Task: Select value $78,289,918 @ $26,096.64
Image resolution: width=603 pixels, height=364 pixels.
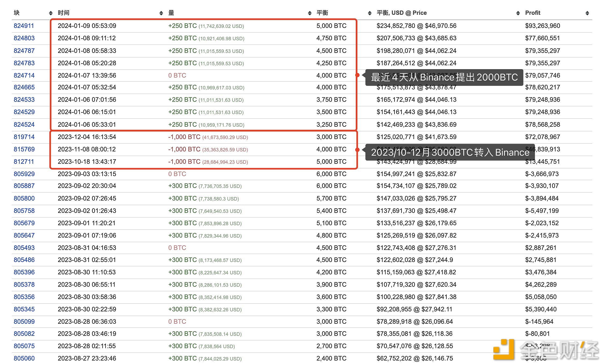Action: (x=415, y=322)
